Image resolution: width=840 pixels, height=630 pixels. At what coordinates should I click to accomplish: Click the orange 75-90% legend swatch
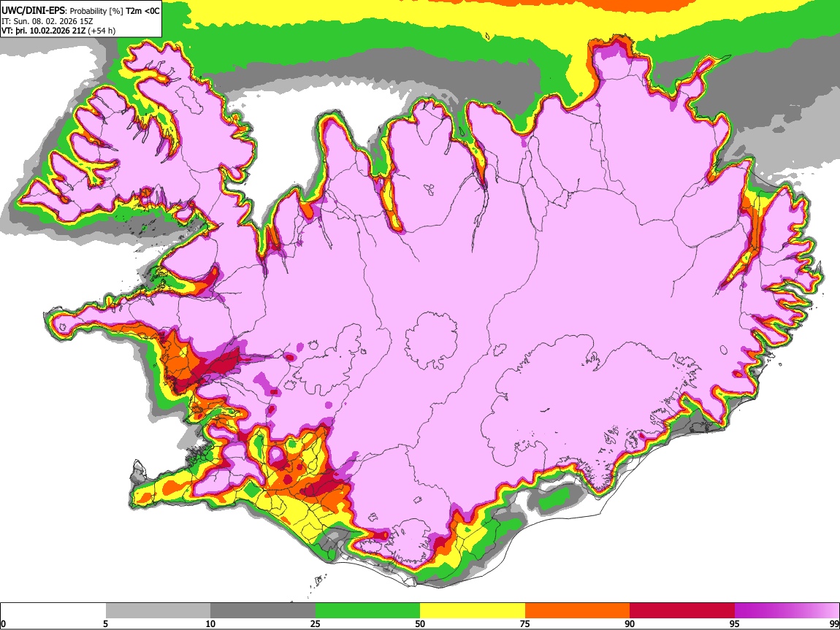point(578,611)
